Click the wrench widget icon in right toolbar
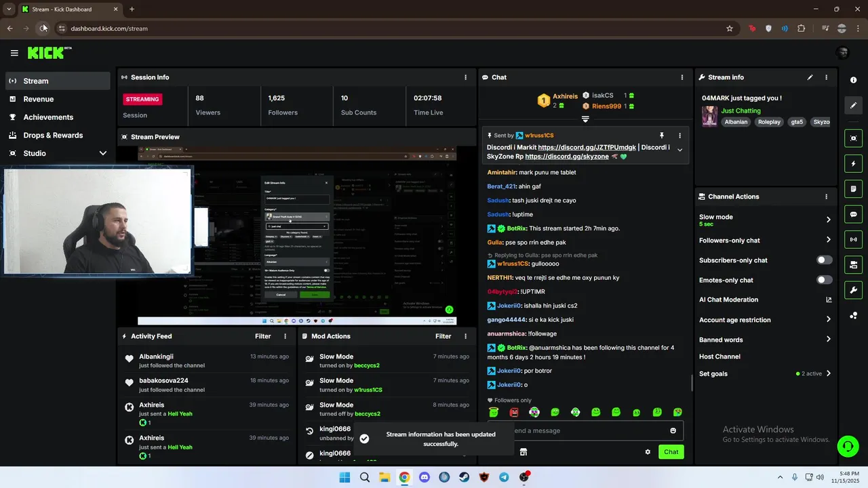Screen dimensions: 868x488 click(853, 290)
